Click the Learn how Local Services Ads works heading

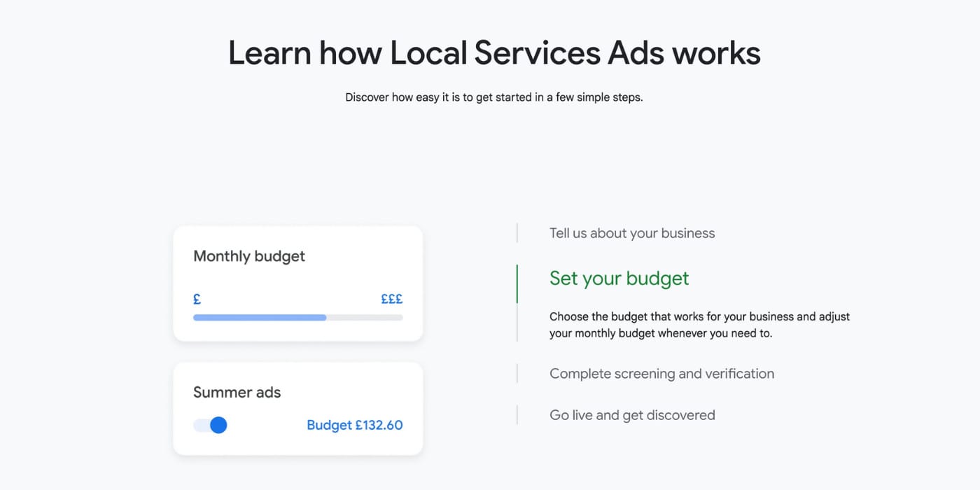[x=493, y=52]
